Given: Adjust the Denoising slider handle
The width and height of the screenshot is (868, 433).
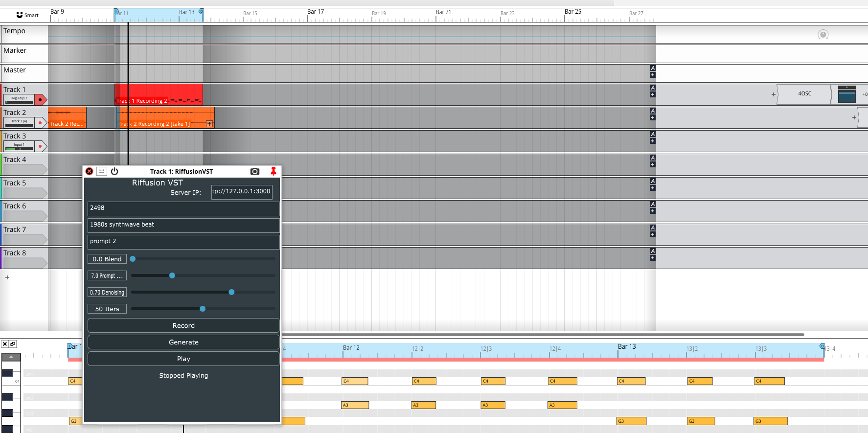Looking at the screenshot, I should click(231, 292).
